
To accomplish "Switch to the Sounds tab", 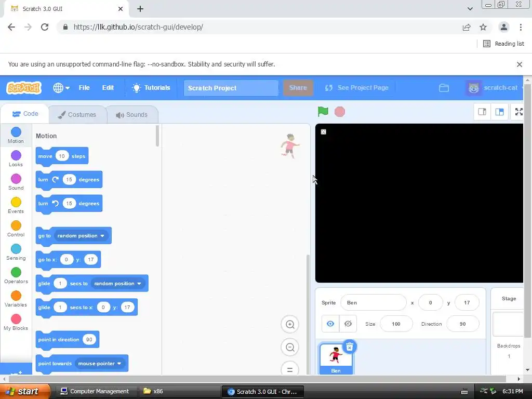I will click(132, 115).
